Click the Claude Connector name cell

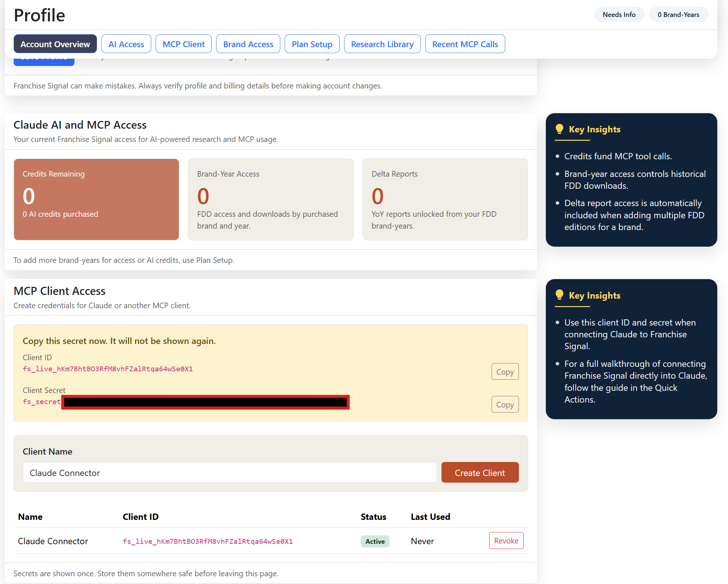pyautogui.click(x=53, y=541)
